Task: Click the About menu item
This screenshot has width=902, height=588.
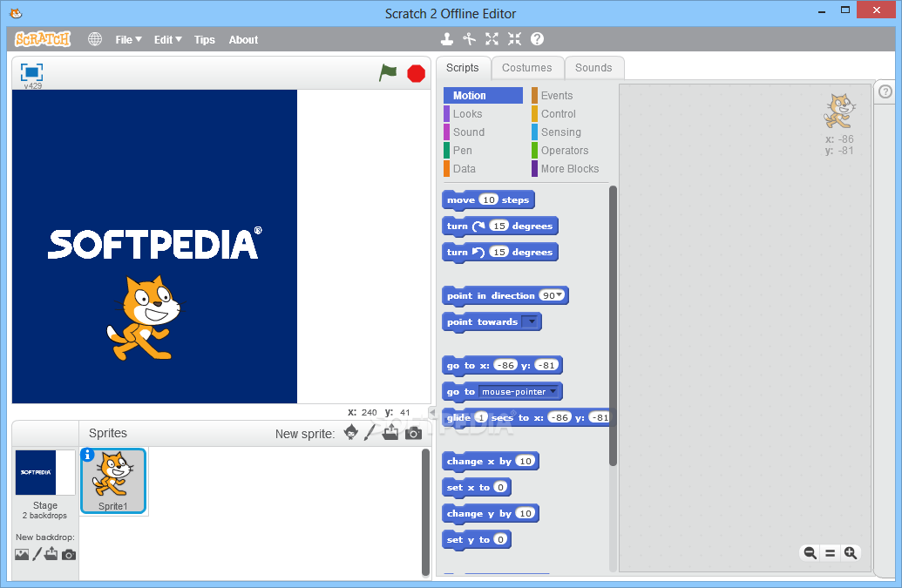Action: pyautogui.click(x=243, y=40)
